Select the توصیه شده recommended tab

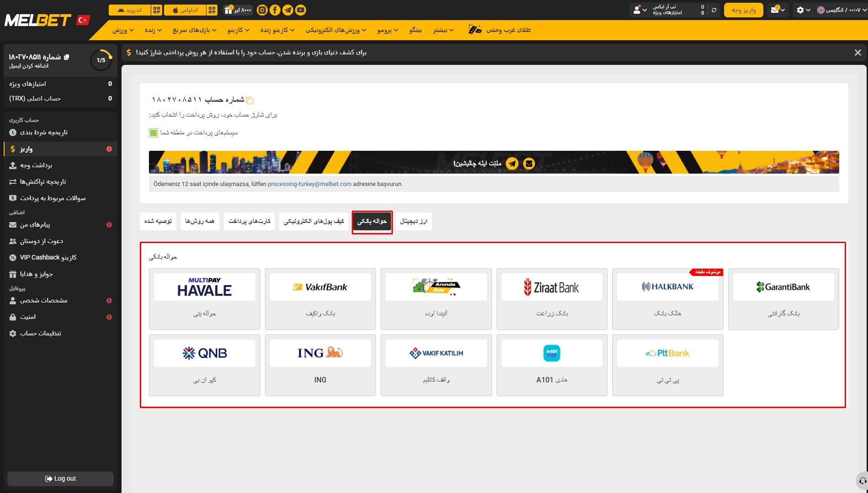tap(158, 221)
